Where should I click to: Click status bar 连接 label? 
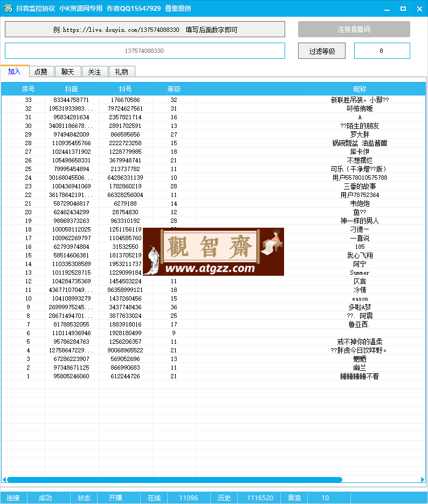coord(13,498)
